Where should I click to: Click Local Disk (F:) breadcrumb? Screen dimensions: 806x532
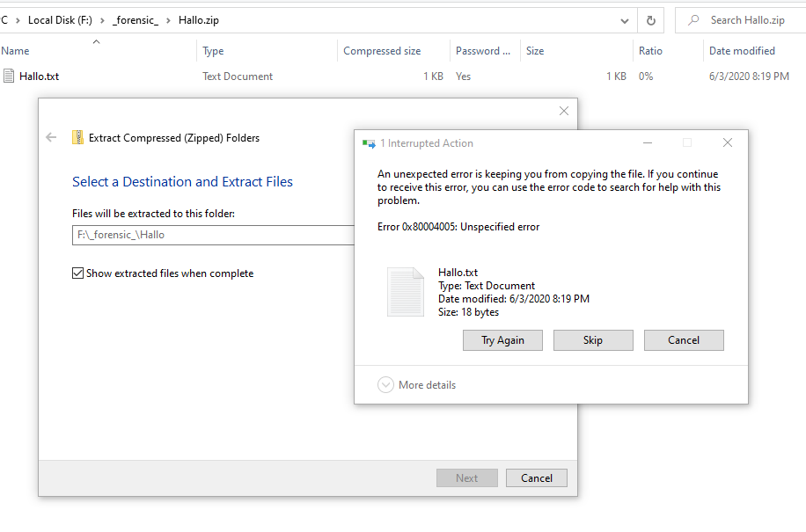pos(60,20)
